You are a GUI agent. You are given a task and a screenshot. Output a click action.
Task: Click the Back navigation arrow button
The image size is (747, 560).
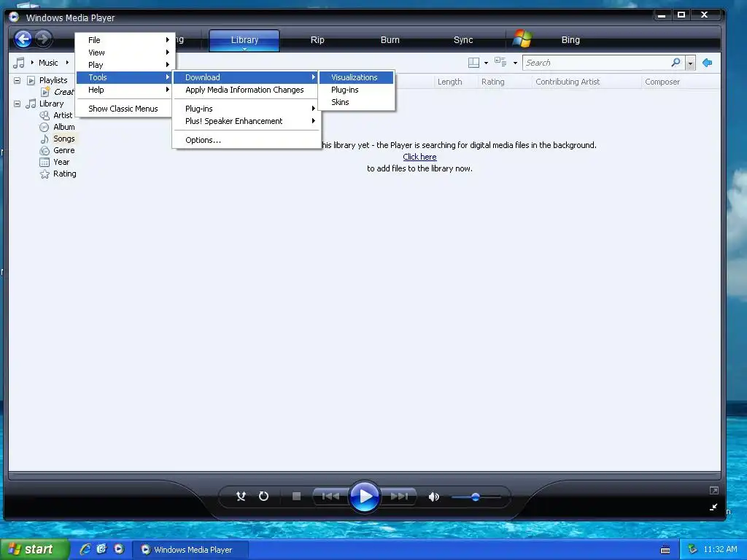pos(23,39)
